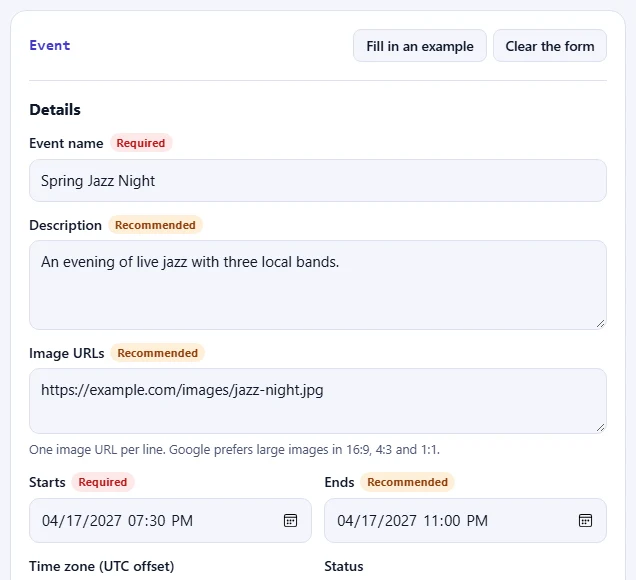
Task: Click the 'One image URL per line' hint text
Action: pos(234,450)
